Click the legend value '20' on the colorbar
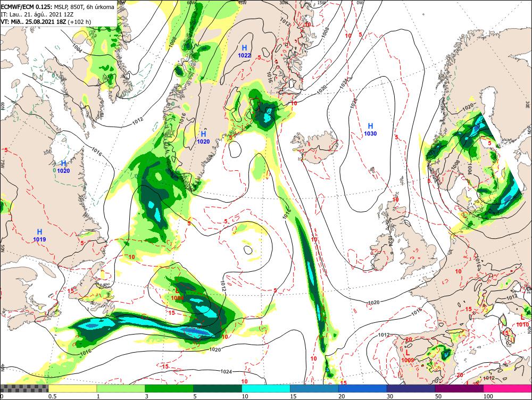532x400 pixels. [342, 396]
